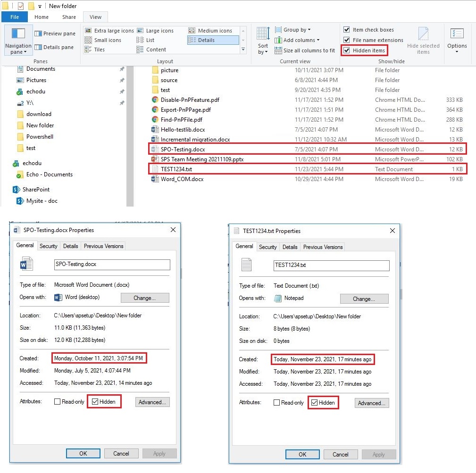
Task: Open Security tab in SPO-Testing.docx Properties
Action: point(49,246)
